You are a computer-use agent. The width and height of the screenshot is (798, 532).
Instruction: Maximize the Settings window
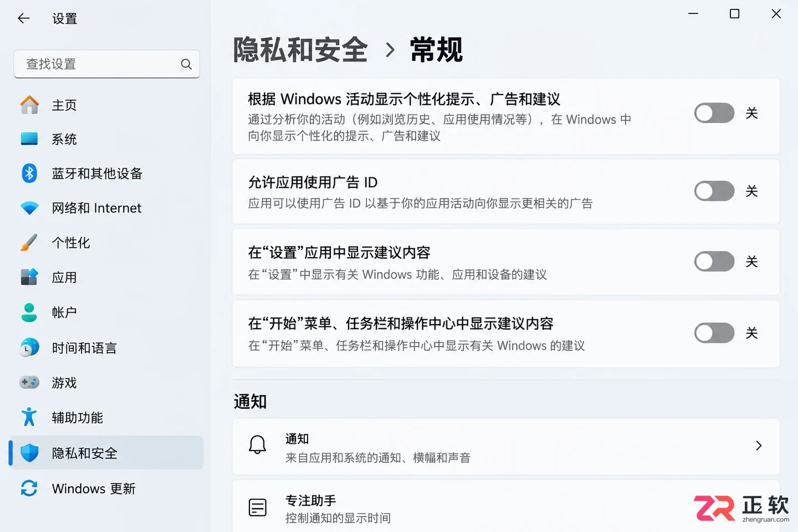coord(734,13)
